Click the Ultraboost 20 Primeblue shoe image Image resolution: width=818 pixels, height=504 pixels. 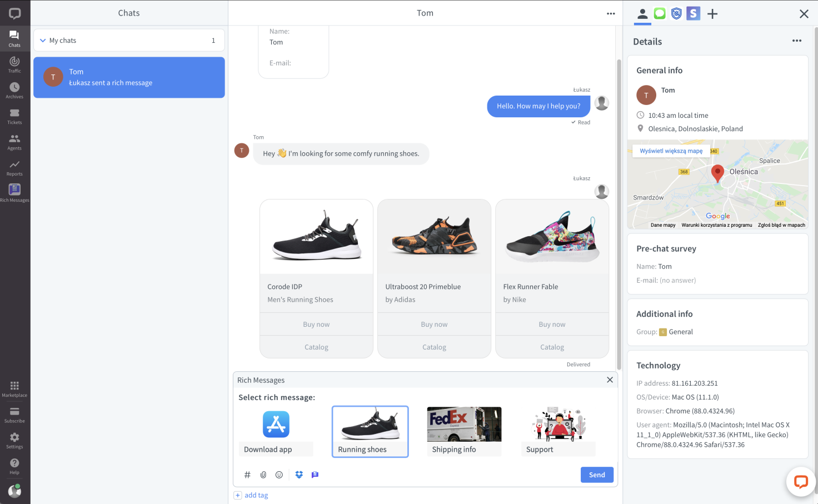434,237
